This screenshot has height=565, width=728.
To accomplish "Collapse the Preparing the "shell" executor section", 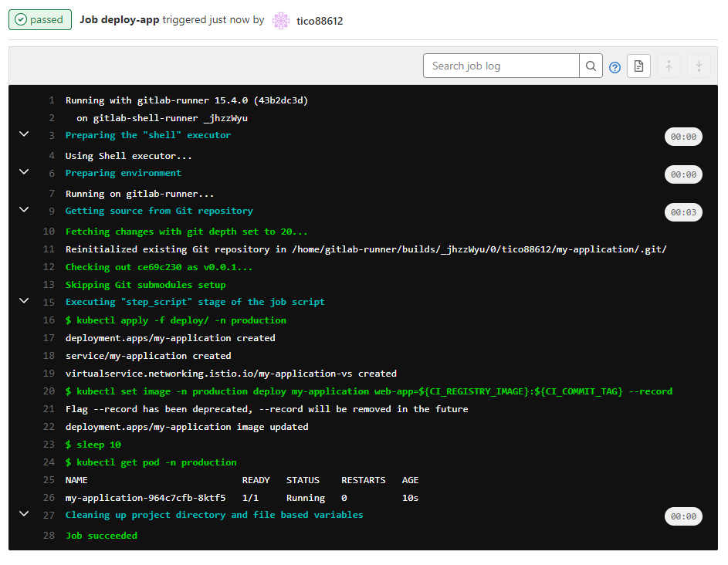I will point(24,134).
